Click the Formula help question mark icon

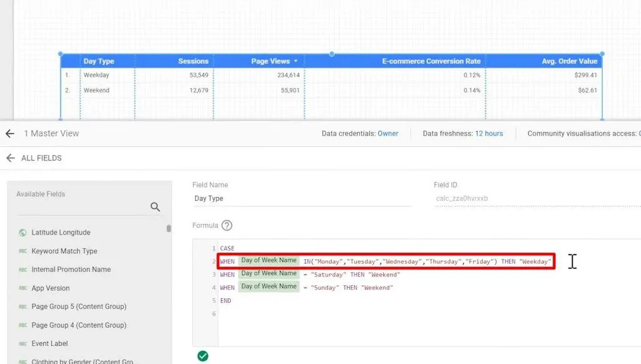point(227,225)
